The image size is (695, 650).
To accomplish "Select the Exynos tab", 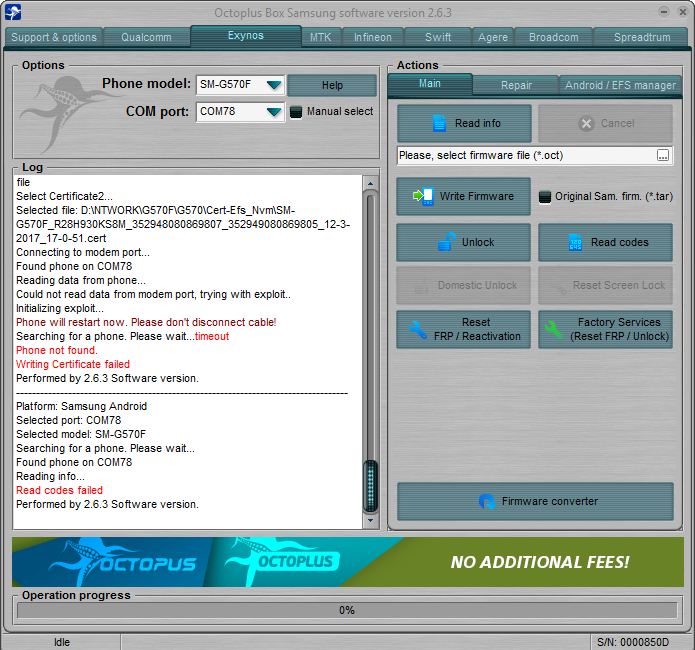I will [246, 36].
